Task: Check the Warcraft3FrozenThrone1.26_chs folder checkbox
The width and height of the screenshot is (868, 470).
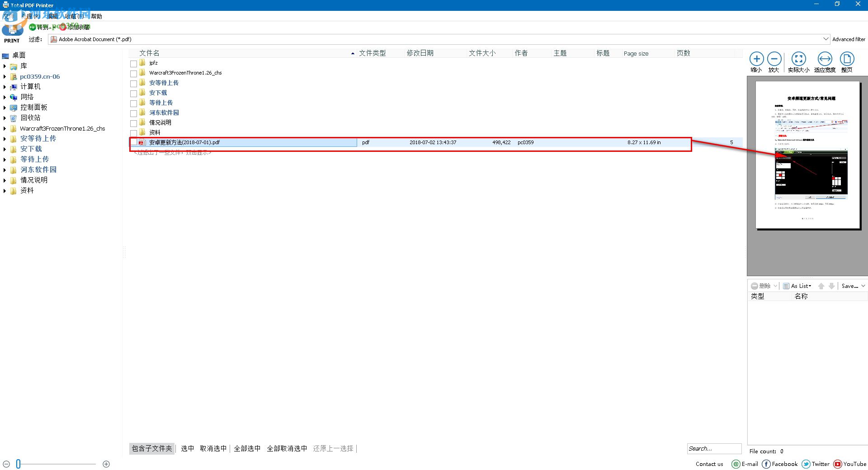Action: [x=133, y=73]
